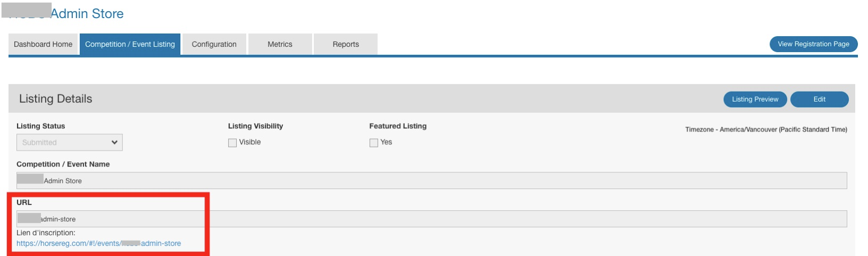The width and height of the screenshot is (868, 256).
Task: Click the Timezone America/Vancouver text
Action: click(766, 129)
